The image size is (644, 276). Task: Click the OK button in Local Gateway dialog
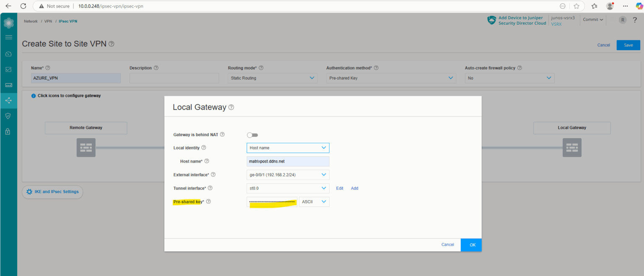pyautogui.click(x=471, y=245)
